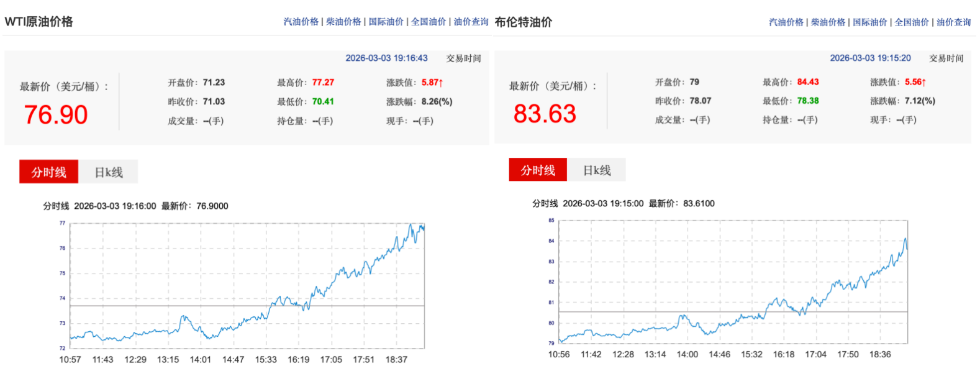Select 分时线 tab under WTI price
The image size is (980, 389).
click(49, 172)
